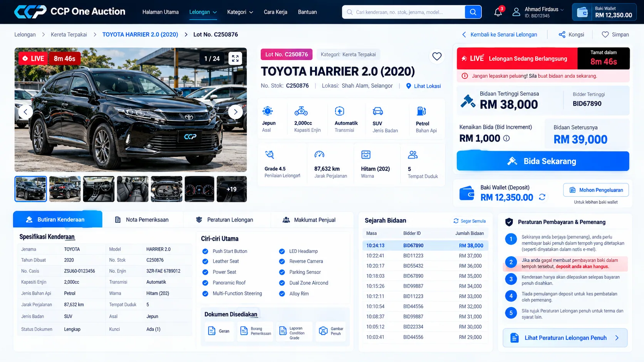The height and width of the screenshot is (362, 644).
Task: Switch to the Maklumat Penjual tab
Action: click(x=310, y=220)
